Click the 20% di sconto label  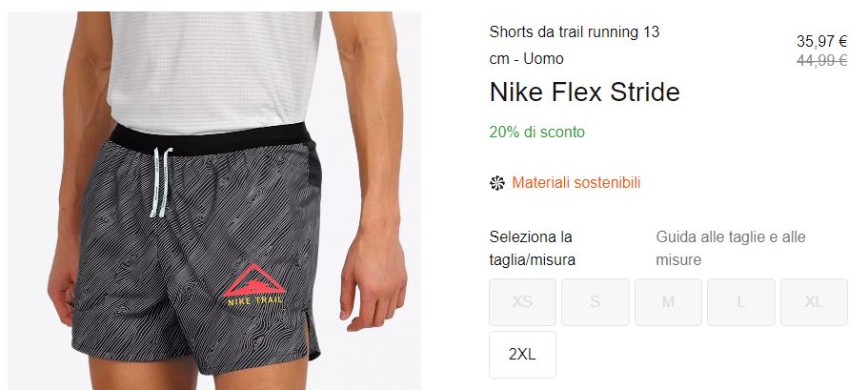(537, 132)
